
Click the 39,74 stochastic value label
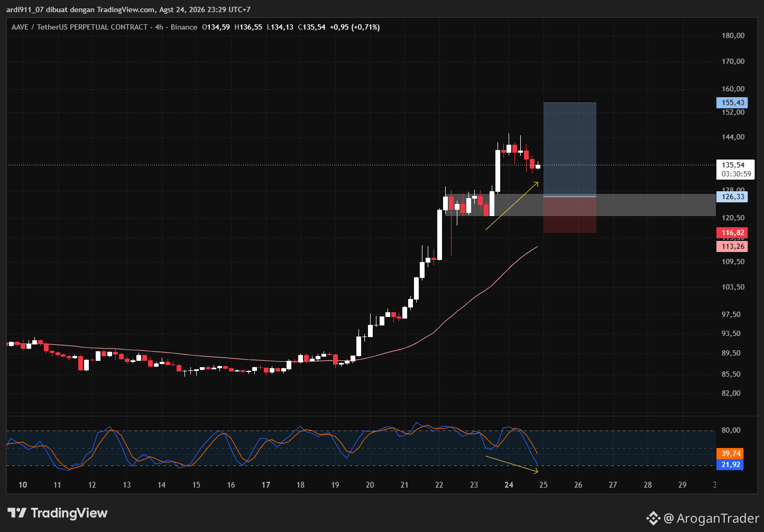[730, 454]
